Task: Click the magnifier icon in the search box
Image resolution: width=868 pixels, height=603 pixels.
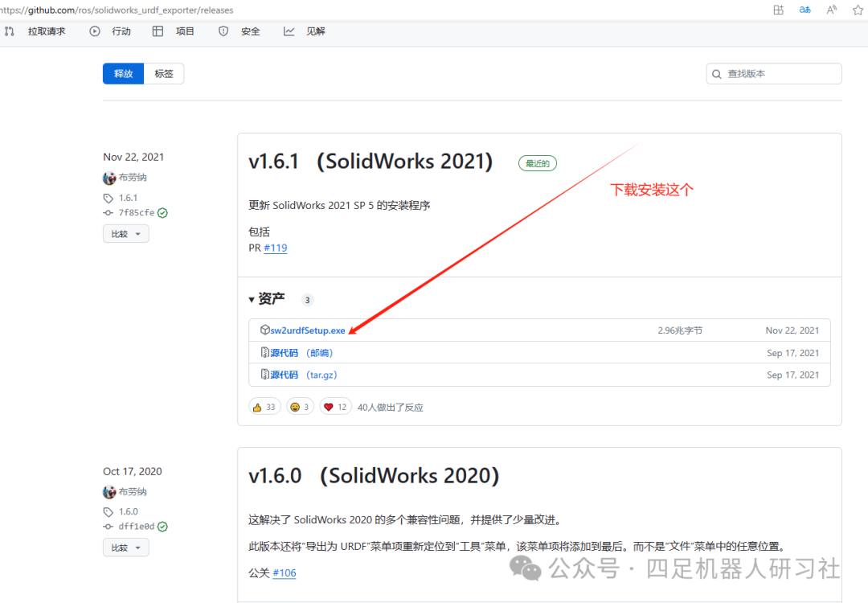Action: tap(717, 74)
